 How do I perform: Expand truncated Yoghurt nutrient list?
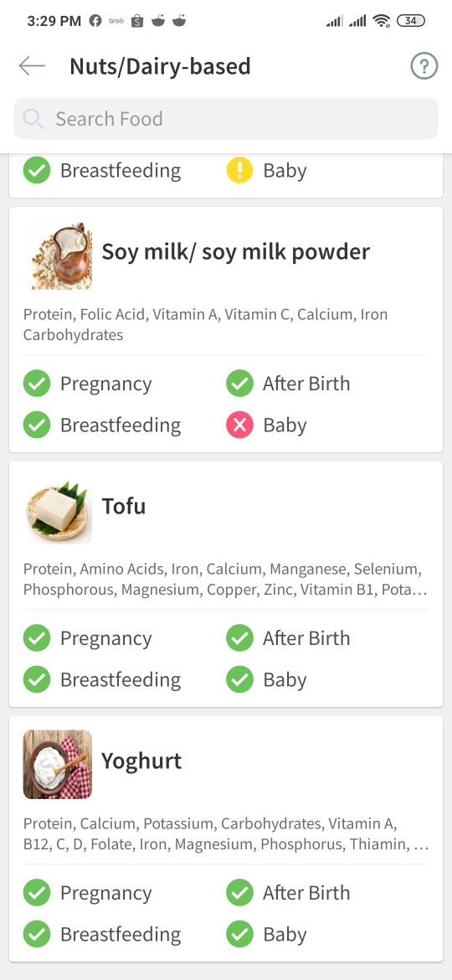tap(225, 833)
